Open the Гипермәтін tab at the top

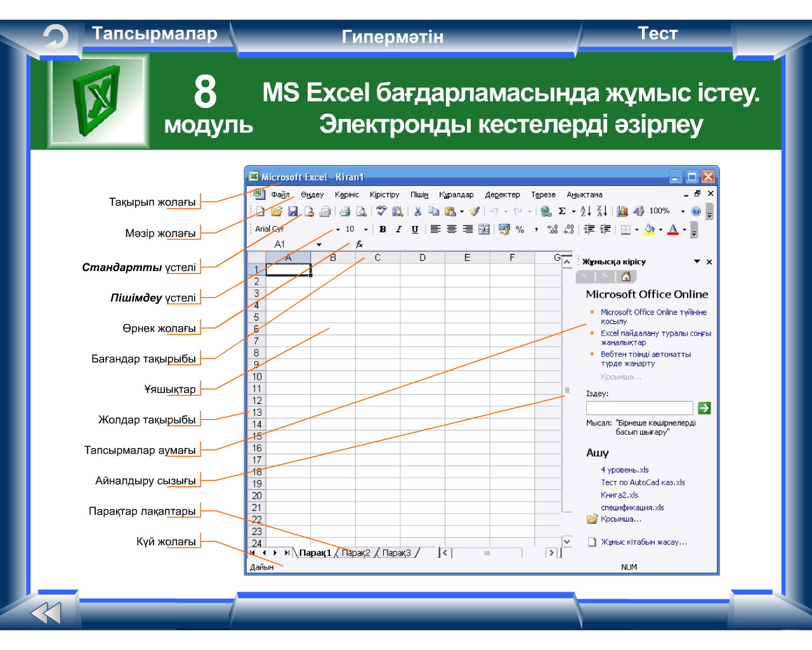click(x=393, y=37)
